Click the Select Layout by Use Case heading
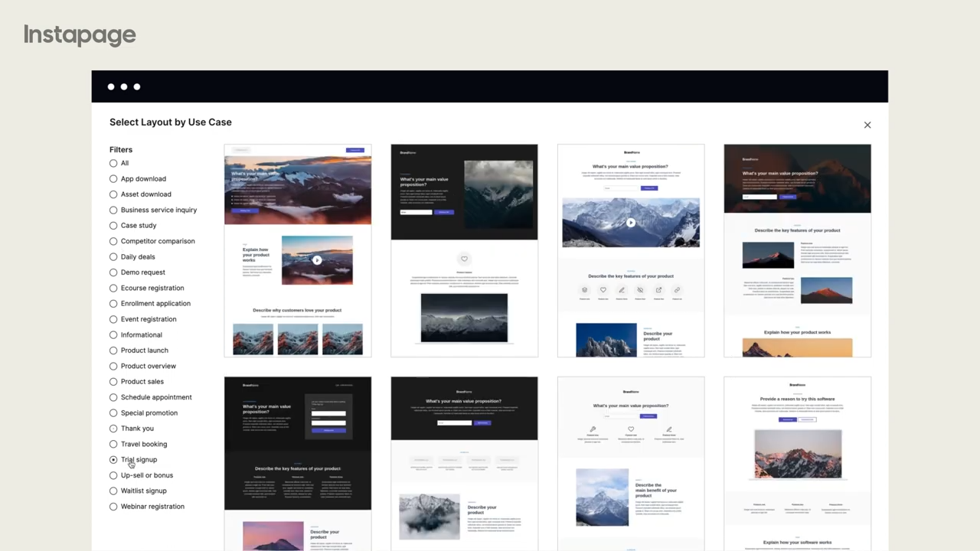Screen dimensions: 980x551 [171, 122]
